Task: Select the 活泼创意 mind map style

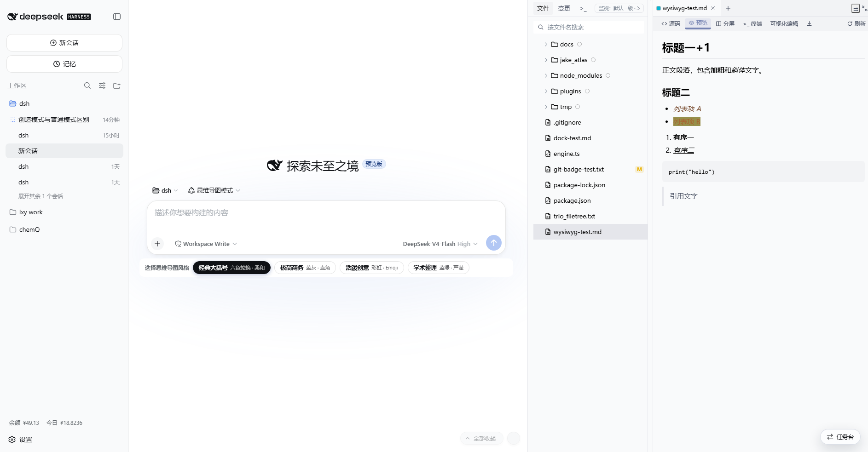Action: point(372,268)
